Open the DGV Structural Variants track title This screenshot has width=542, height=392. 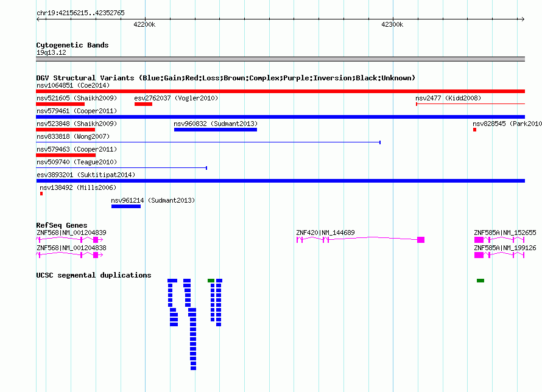click(226, 78)
